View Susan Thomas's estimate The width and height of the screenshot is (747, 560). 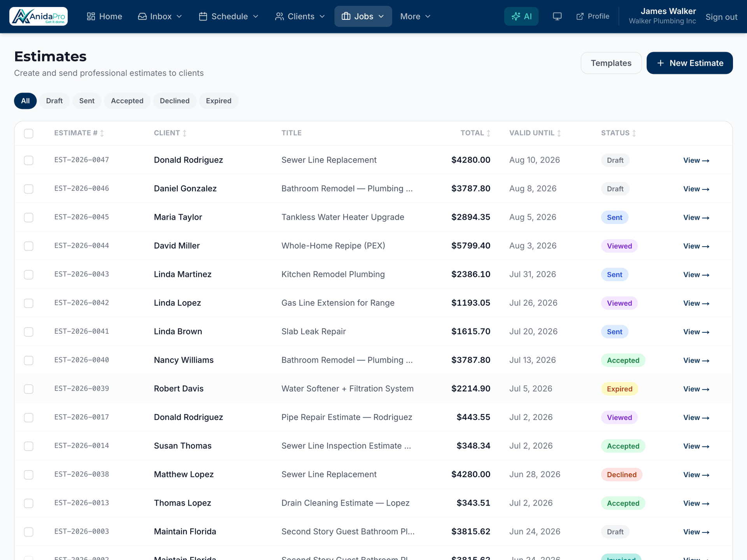(696, 446)
